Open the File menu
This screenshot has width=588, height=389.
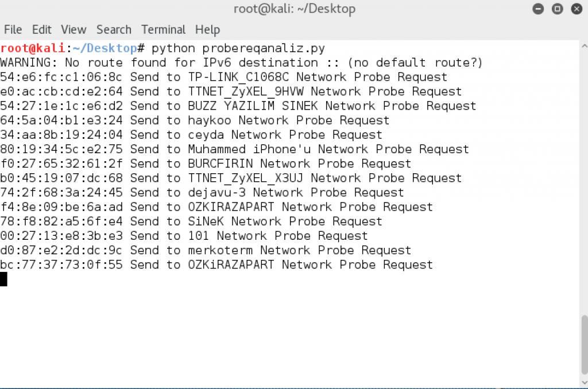[13, 29]
